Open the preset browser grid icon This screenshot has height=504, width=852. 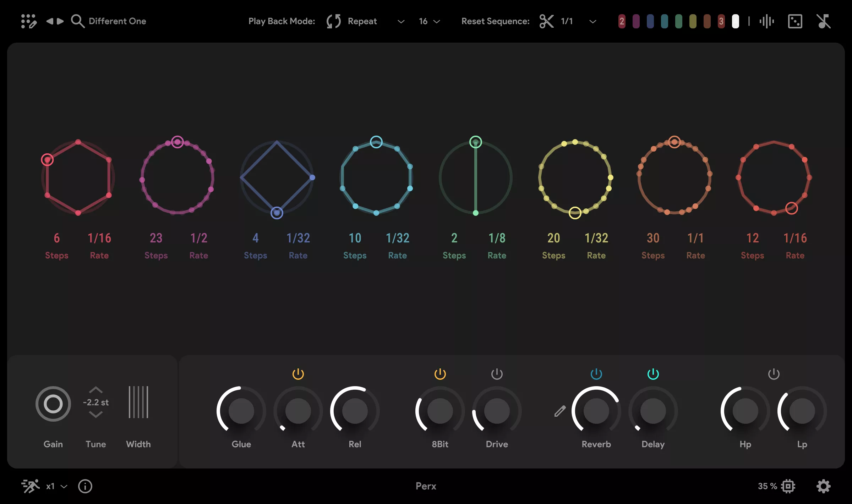click(x=29, y=21)
